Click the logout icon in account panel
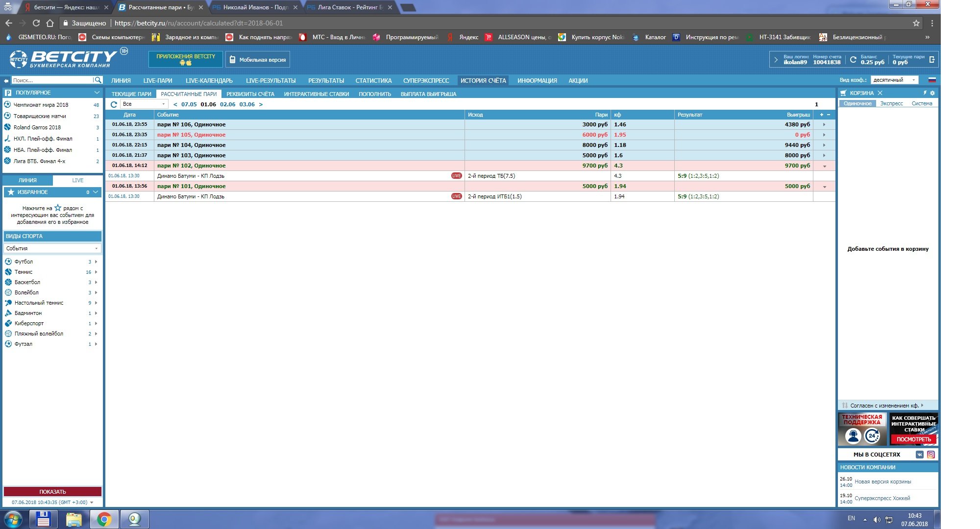This screenshot has height=529, width=980. pyautogui.click(x=931, y=60)
